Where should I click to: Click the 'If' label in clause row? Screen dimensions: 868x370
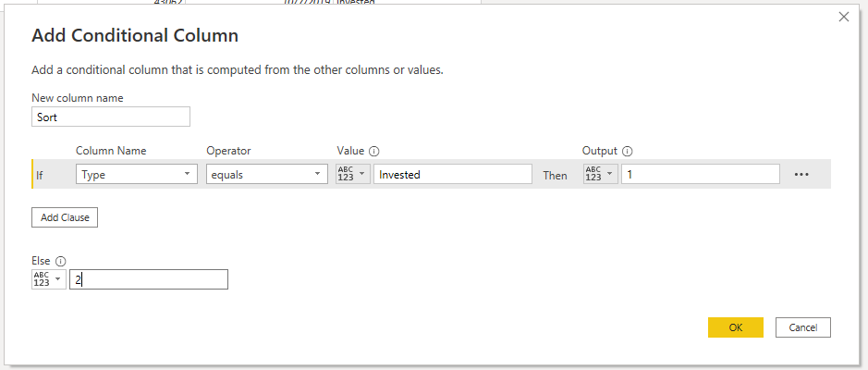coord(40,175)
